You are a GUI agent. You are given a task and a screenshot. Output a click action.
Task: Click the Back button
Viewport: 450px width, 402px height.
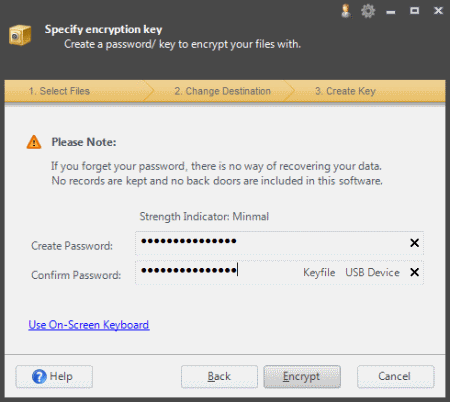[219, 377]
